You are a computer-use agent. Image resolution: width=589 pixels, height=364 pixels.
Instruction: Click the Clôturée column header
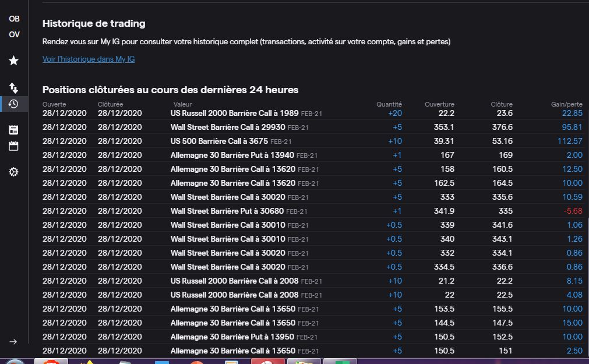(x=110, y=104)
